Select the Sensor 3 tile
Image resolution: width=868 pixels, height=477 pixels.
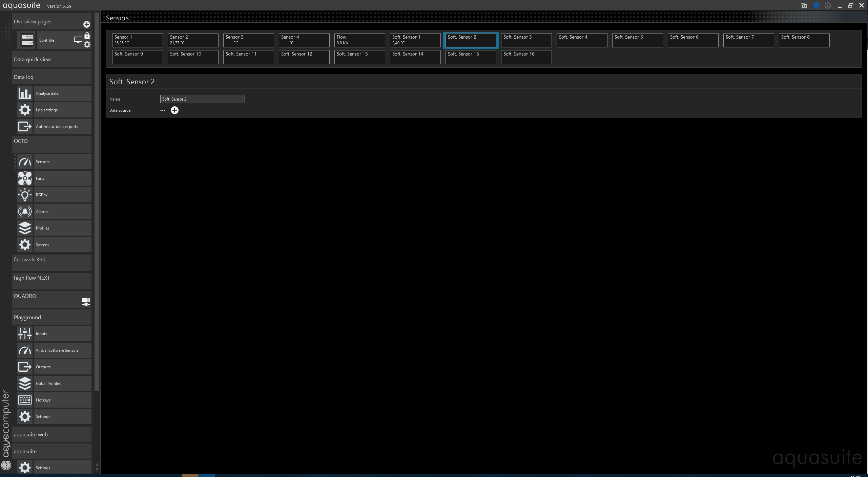pyautogui.click(x=248, y=40)
